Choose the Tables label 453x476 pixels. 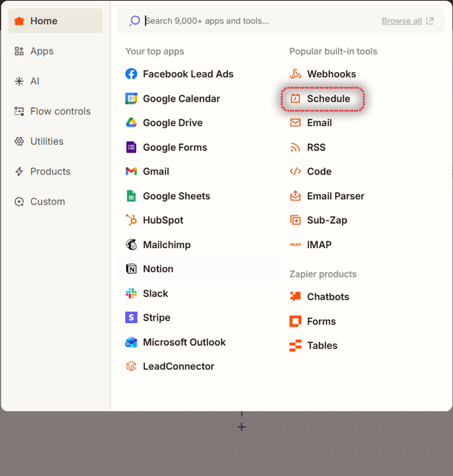tap(322, 345)
